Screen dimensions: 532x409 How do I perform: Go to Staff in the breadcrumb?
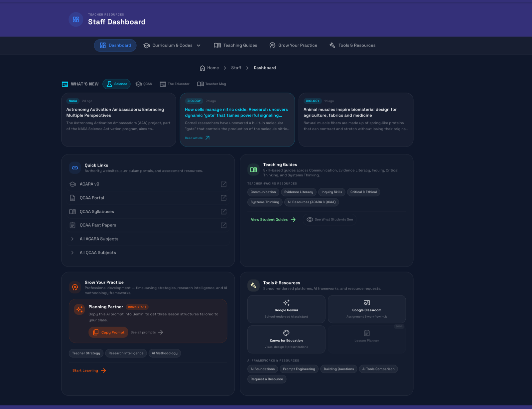coord(236,68)
